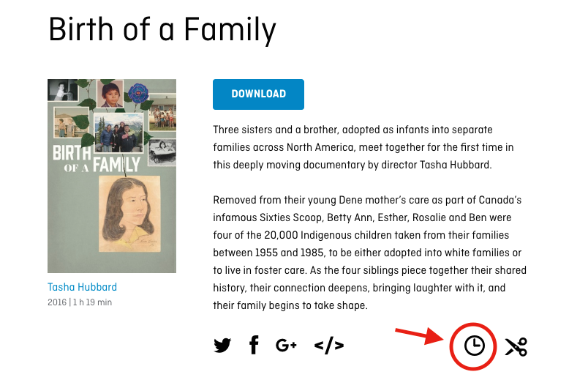Viewport: 588px width, 380px height.
Task: Open the embed code icon
Action: point(329,346)
